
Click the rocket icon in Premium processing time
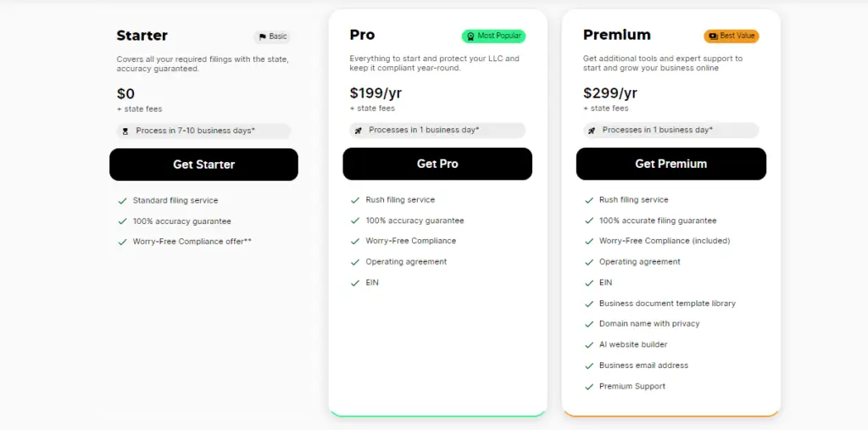coord(592,131)
